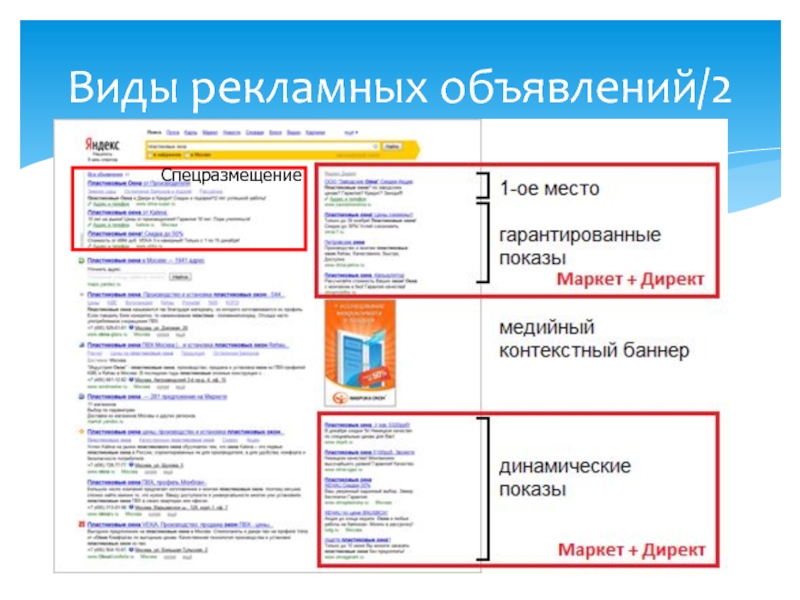This screenshot has height=600, width=800.
Task: Click the Найти button beside the search box
Action: 392,146
